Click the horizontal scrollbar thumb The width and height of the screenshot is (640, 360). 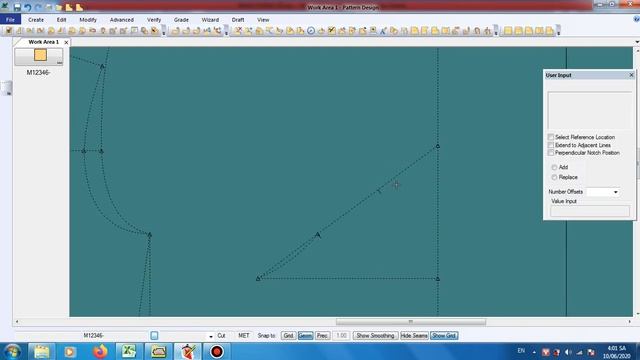411,322
